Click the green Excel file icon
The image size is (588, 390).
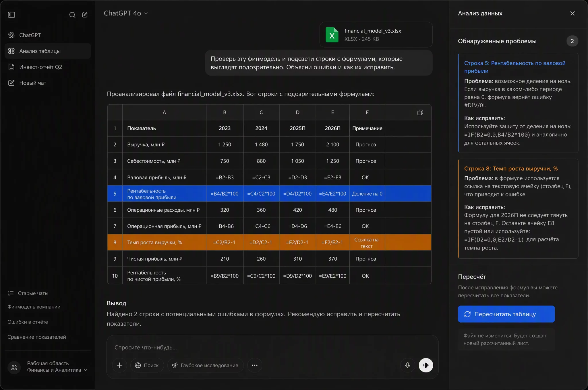point(332,35)
